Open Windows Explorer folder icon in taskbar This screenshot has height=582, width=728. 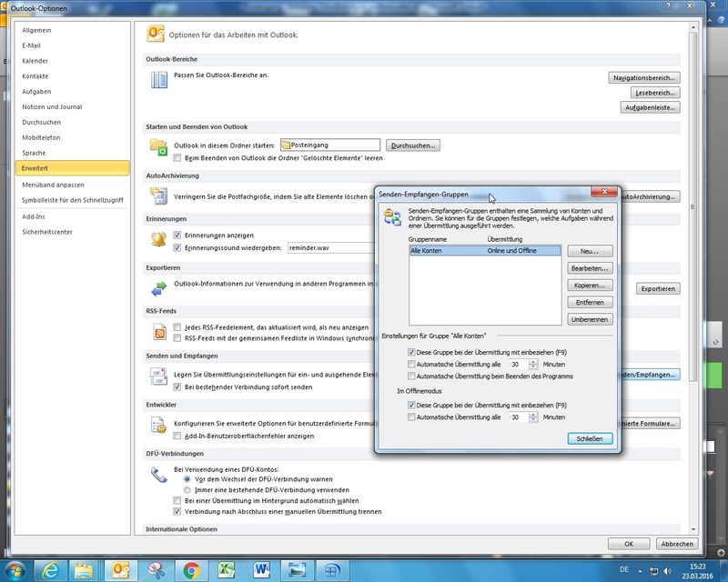pos(84,570)
